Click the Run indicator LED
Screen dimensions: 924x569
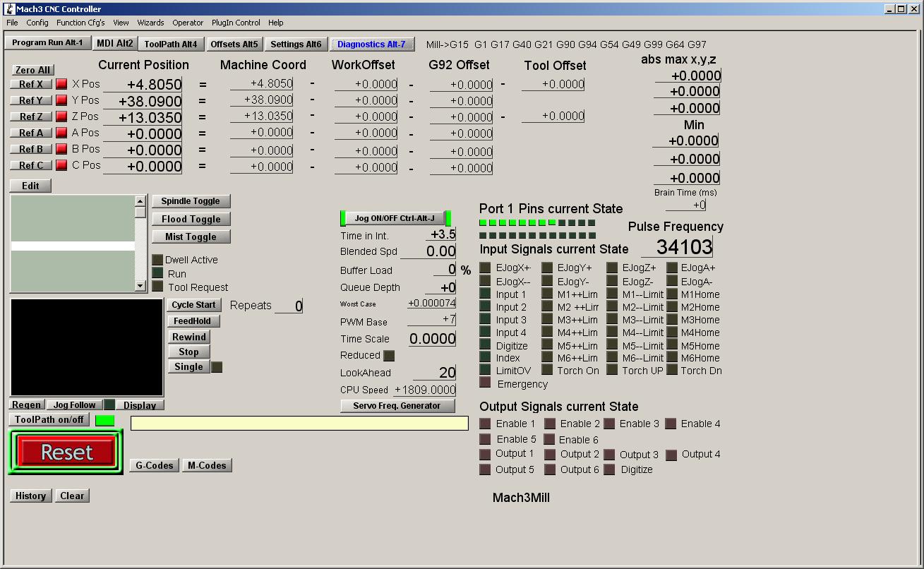click(x=157, y=273)
